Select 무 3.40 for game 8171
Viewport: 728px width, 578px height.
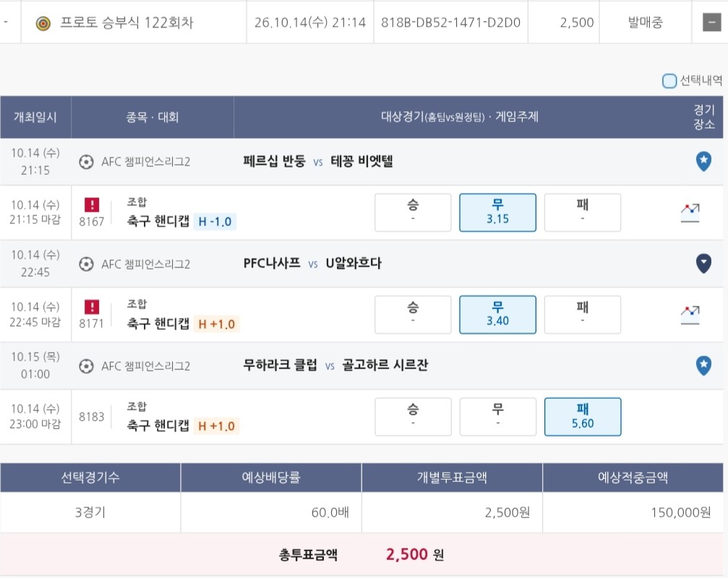(x=497, y=314)
